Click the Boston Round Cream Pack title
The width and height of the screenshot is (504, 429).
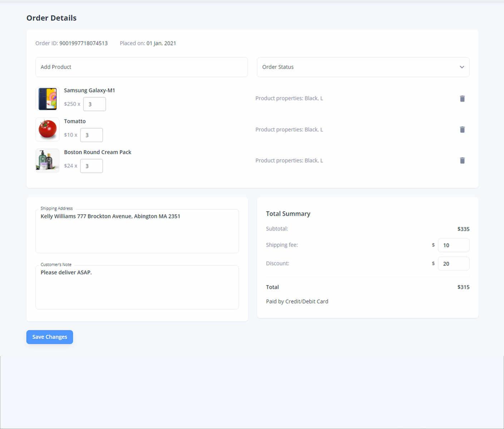[98, 152]
